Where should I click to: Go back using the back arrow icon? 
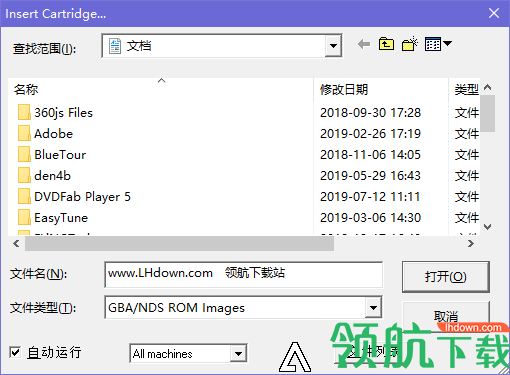(x=364, y=44)
